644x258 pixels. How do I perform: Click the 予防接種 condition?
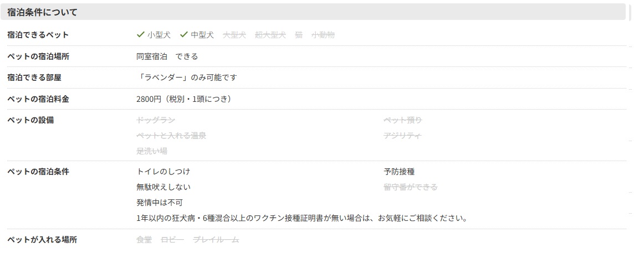coord(399,172)
